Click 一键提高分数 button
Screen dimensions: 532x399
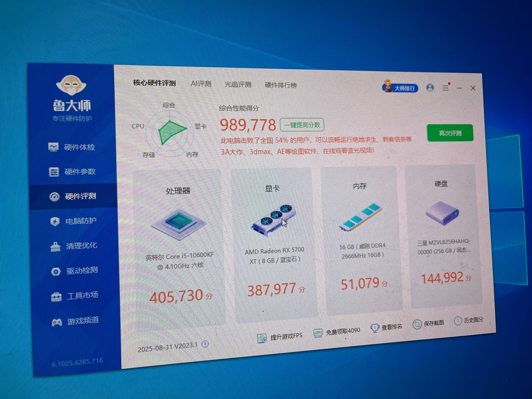coord(302,125)
